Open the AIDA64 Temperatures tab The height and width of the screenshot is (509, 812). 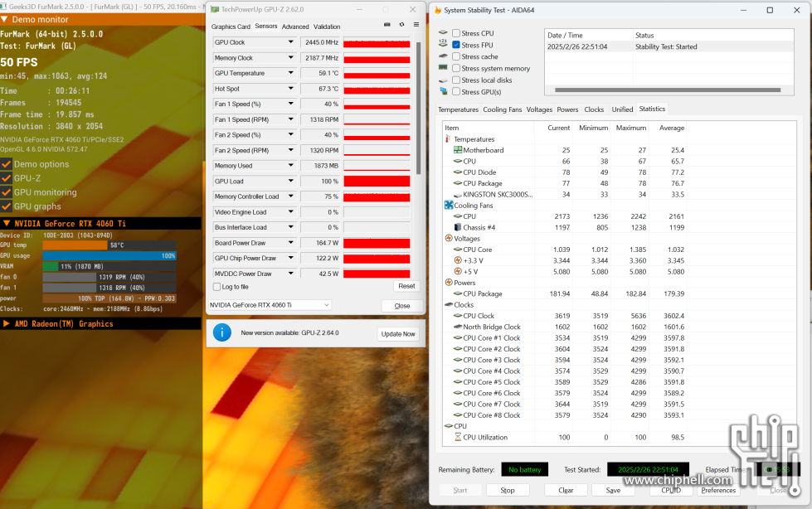[x=459, y=109]
